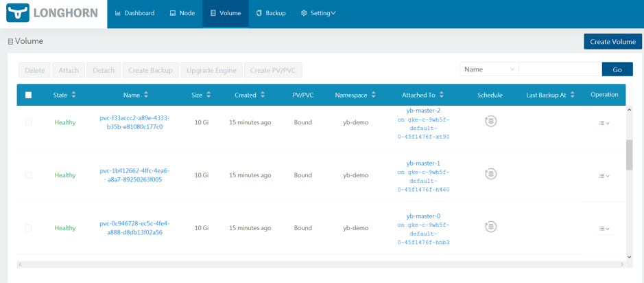Sort volumes by Size column arrows
644x283 pixels.
click(208, 95)
